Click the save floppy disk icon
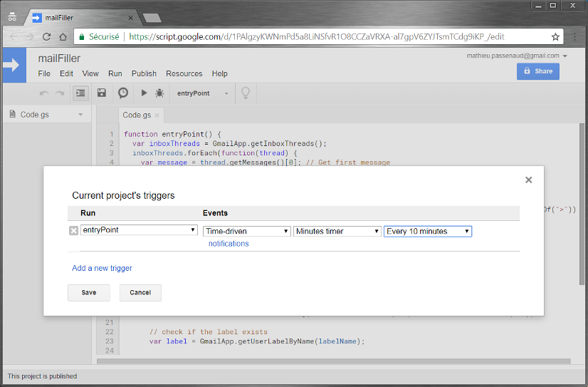588x387 pixels. pos(102,93)
